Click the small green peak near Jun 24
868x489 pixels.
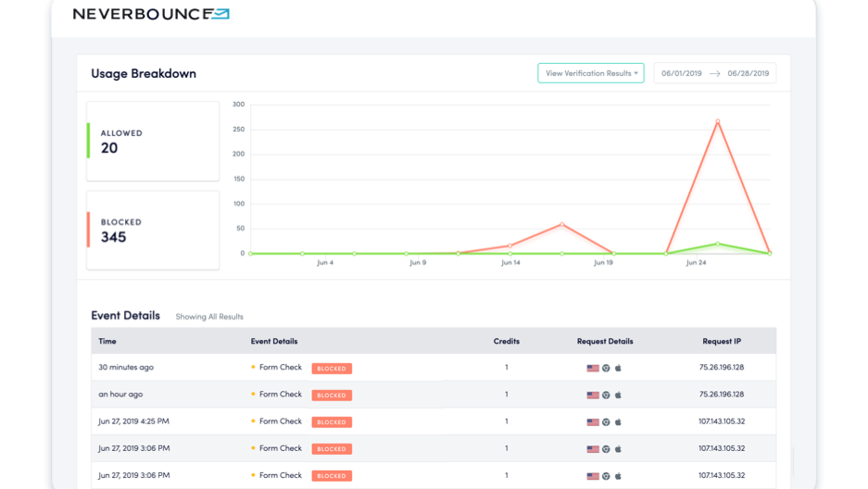point(717,244)
